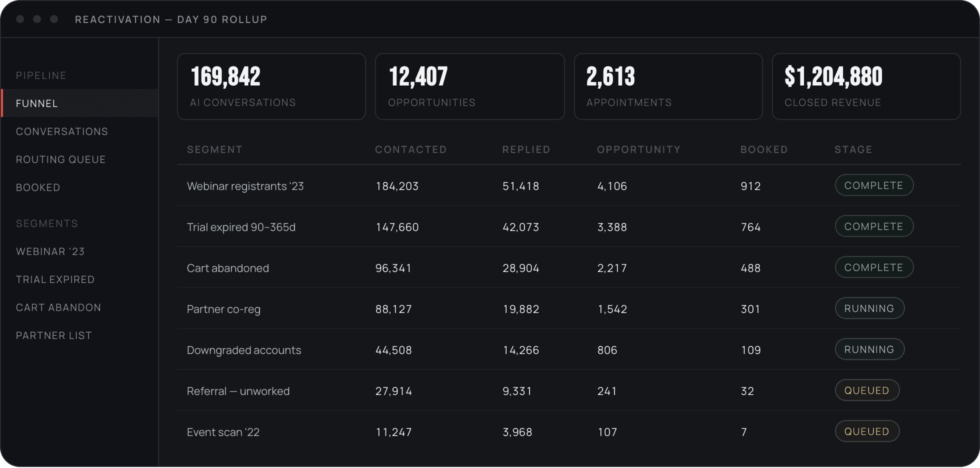Click replied value 42,073
980x468 pixels.
click(x=521, y=227)
